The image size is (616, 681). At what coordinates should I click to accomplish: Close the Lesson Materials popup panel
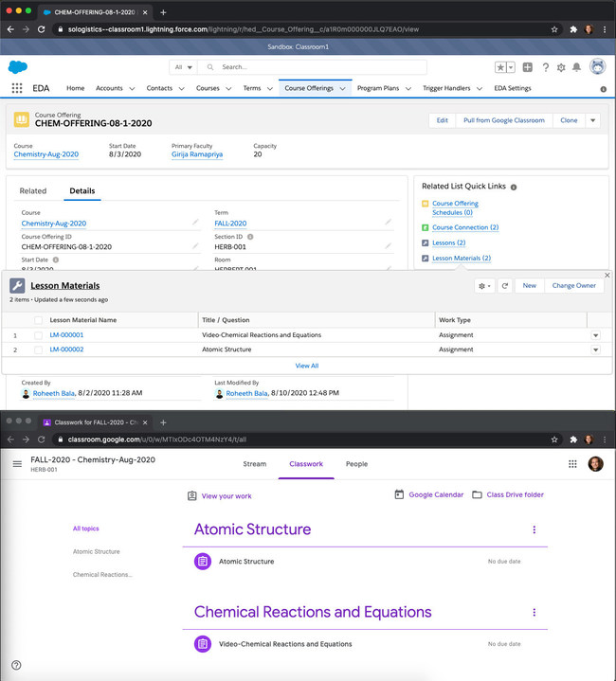pos(607,275)
